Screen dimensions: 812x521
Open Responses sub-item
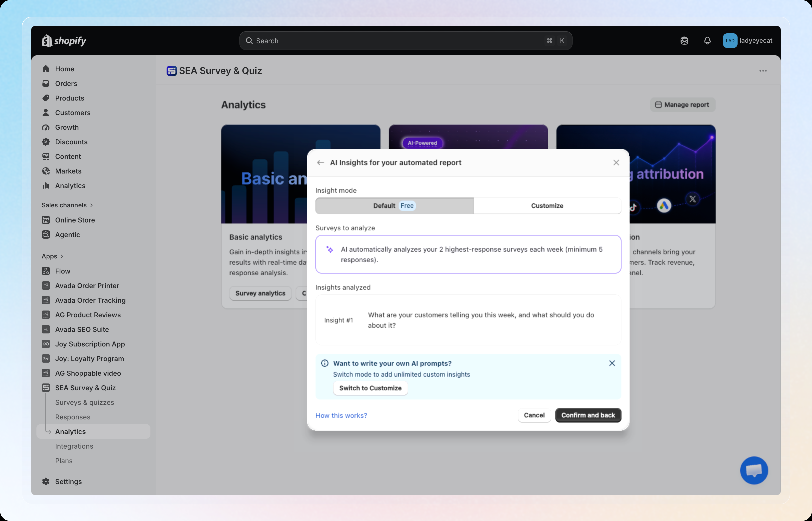click(73, 417)
